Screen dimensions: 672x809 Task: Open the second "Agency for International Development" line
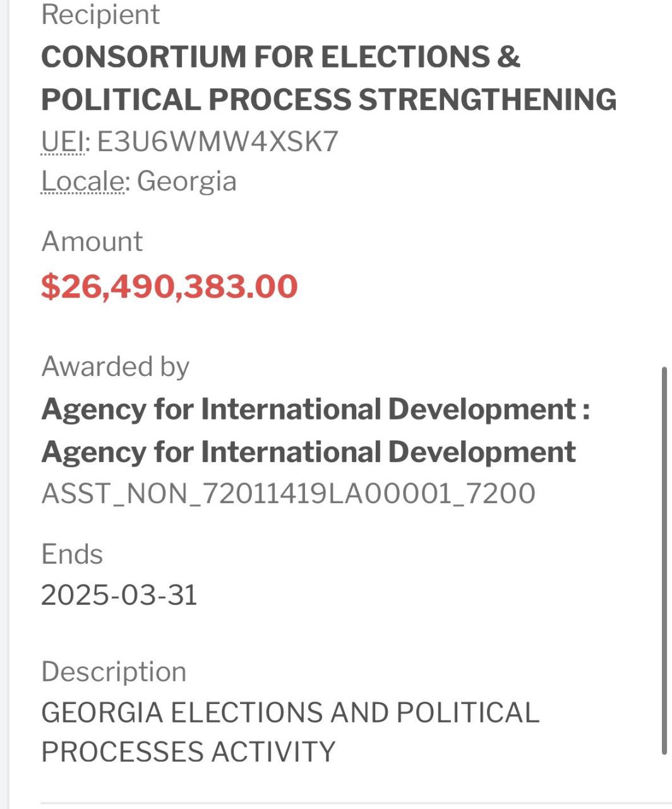tap(308, 452)
